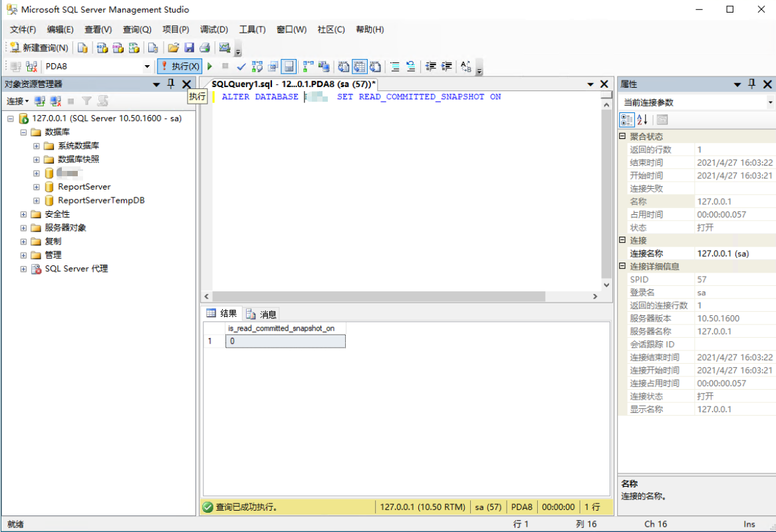Expand the ReportServer database node
776x532 pixels.
[x=36, y=187]
